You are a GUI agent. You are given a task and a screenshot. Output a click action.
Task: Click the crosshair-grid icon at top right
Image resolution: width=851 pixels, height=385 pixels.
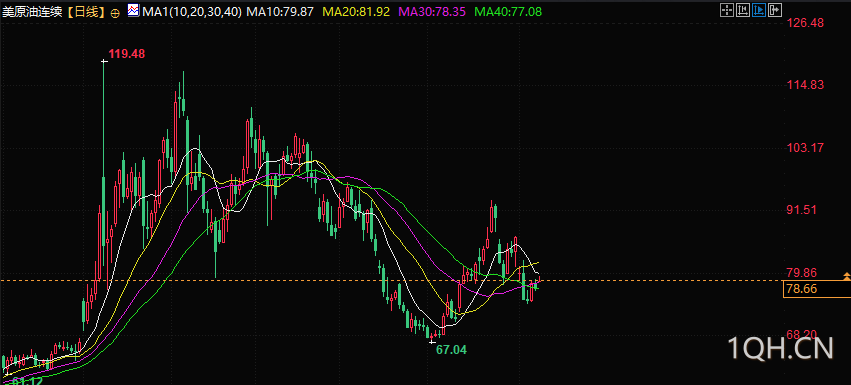coord(727,10)
